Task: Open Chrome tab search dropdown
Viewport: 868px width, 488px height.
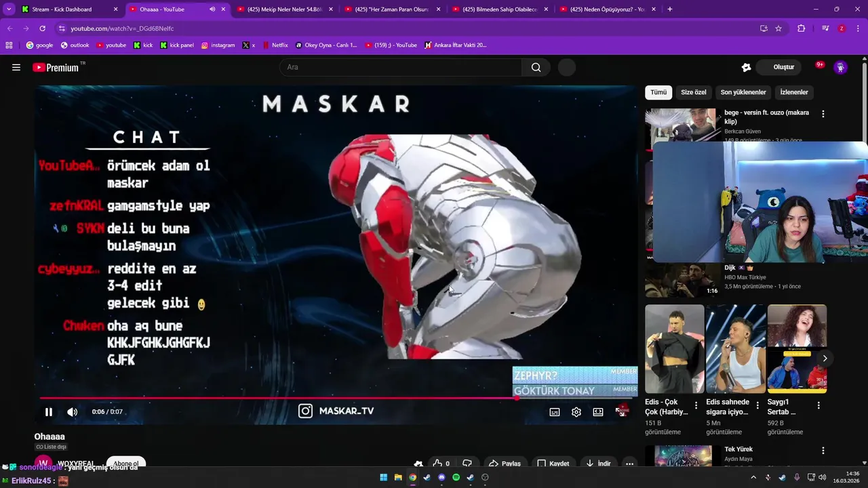Action: [9, 9]
